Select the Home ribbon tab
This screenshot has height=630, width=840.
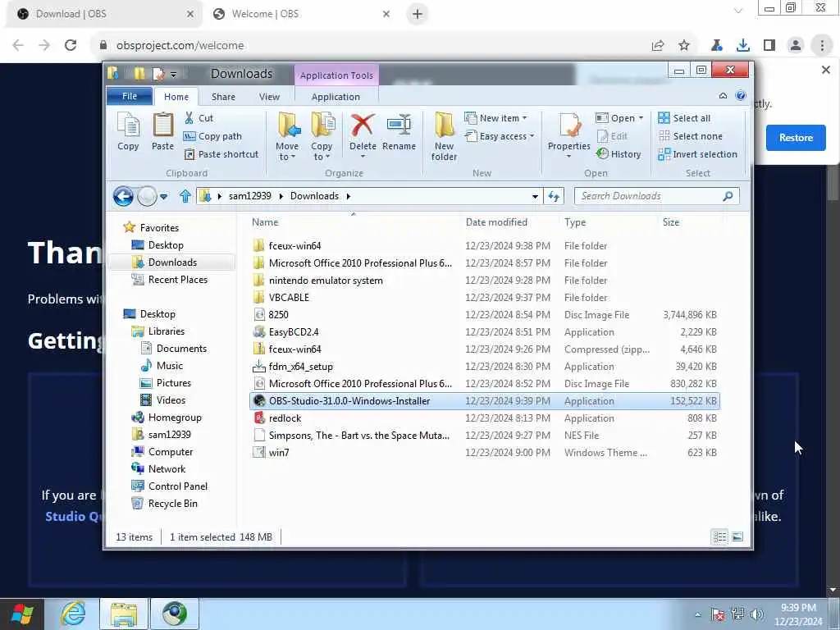[x=176, y=97]
